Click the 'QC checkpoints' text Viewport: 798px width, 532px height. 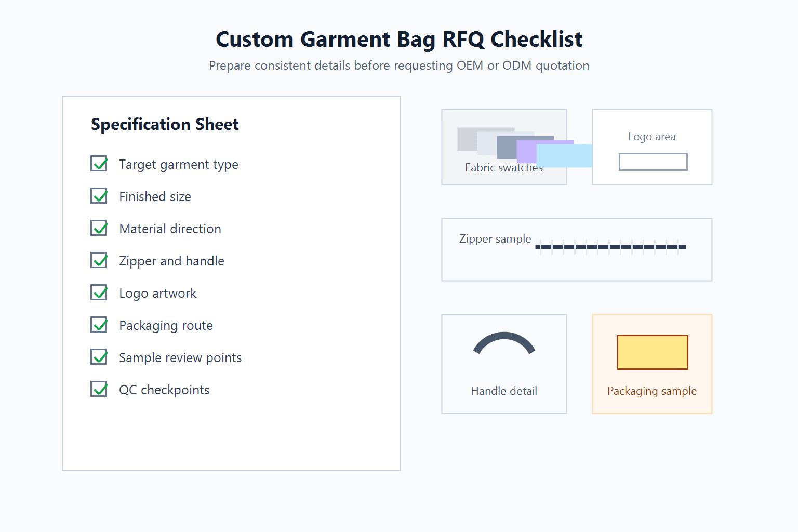pos(164,390)
